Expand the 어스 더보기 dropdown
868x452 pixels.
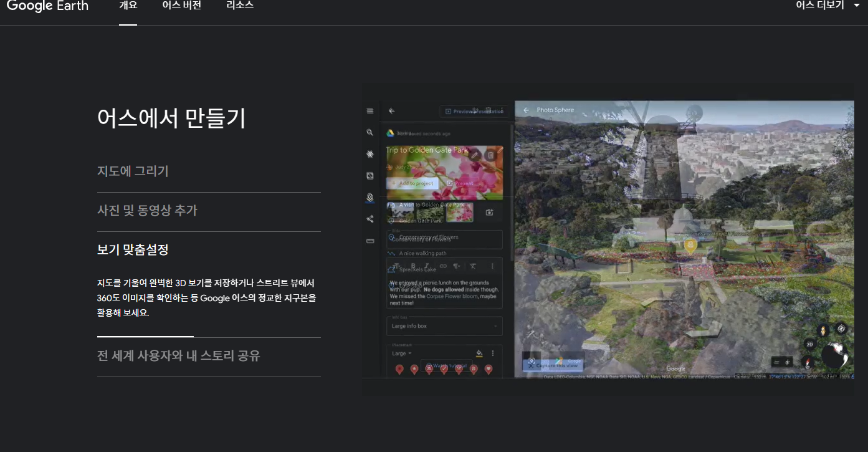(827, 6)
